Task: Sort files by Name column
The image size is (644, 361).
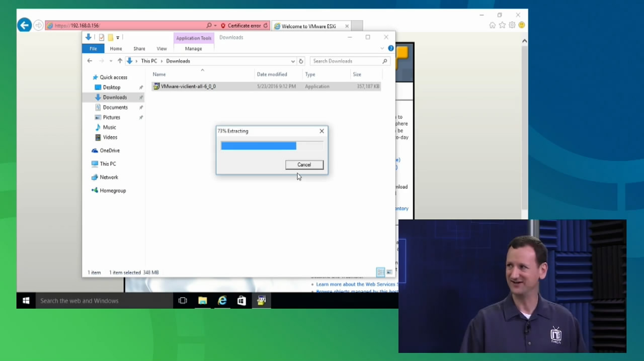Action: point(159,74)
